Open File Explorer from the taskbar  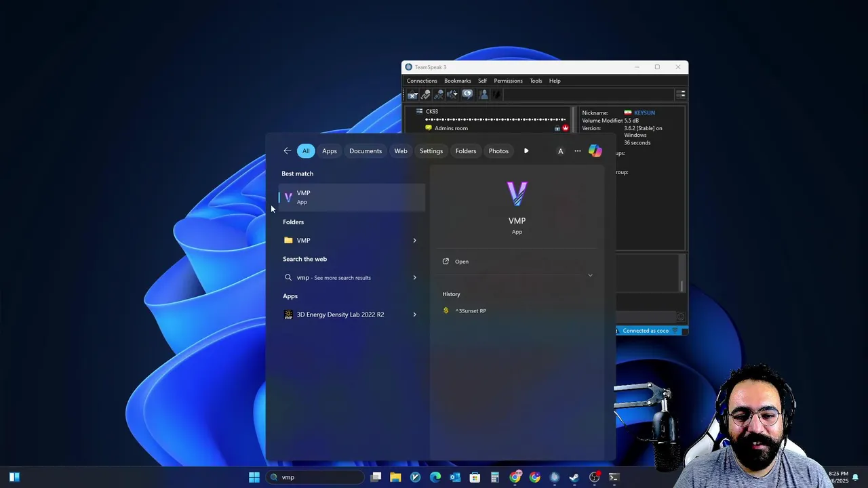click(395, 477)
